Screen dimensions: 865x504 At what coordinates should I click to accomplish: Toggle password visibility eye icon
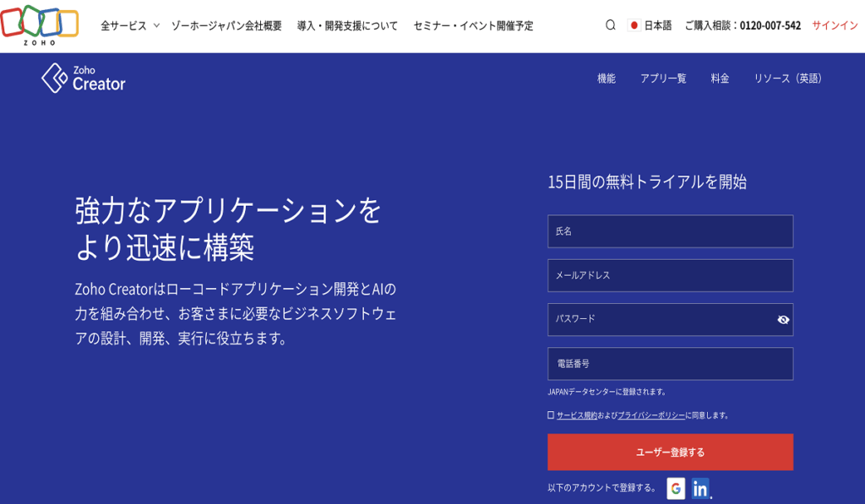[x=782, y=319]
